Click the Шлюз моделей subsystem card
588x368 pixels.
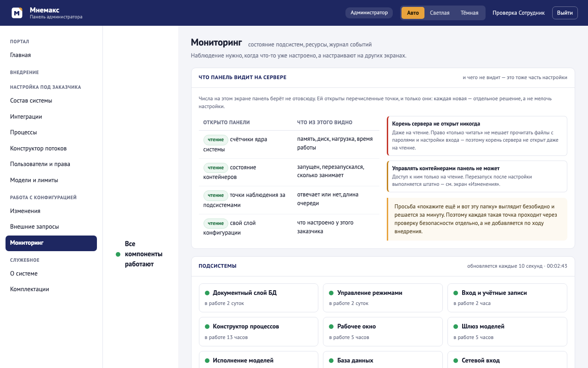point(507,331)
